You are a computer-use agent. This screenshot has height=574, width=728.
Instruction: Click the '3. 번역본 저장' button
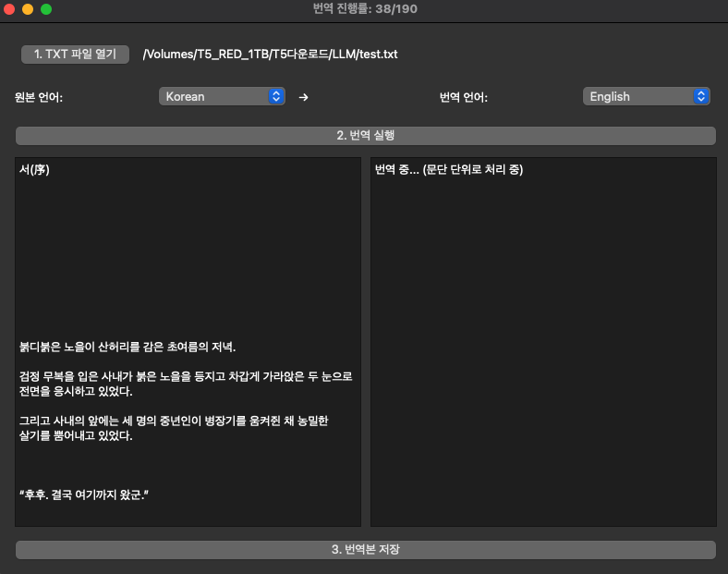point(365,549)
